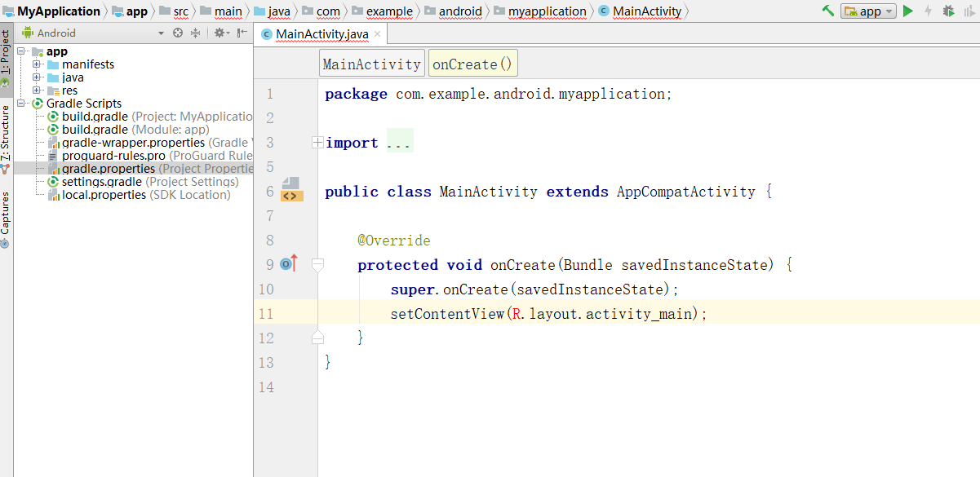Open the app run configuration dropdown
Screen dimensions: 980x477
pos(868,11)
